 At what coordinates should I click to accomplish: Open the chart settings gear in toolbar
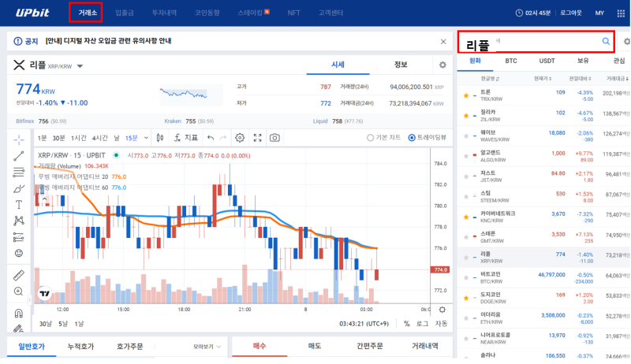(x=240, y=138)
